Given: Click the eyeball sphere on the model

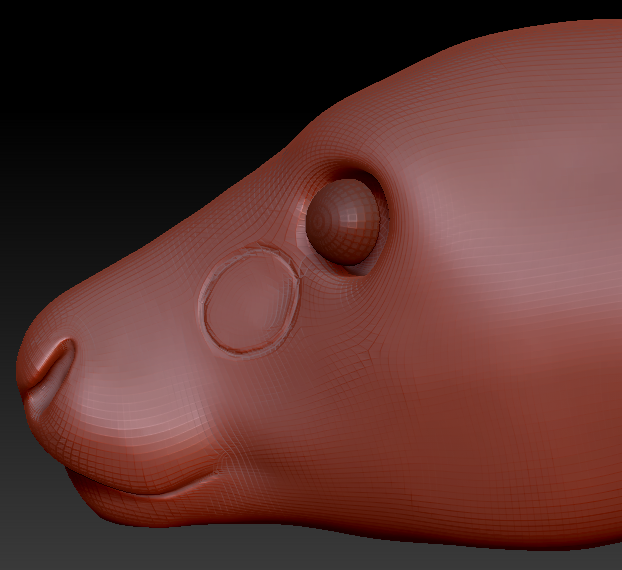Looking at the screenshot, I should pyautogui.click(x=343, y=222).
